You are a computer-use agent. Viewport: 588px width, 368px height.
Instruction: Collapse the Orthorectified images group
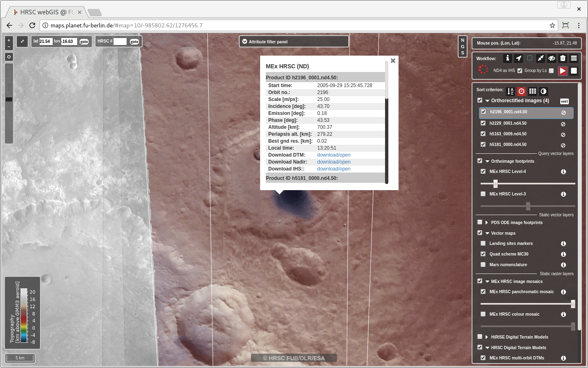tap(487, 101)
